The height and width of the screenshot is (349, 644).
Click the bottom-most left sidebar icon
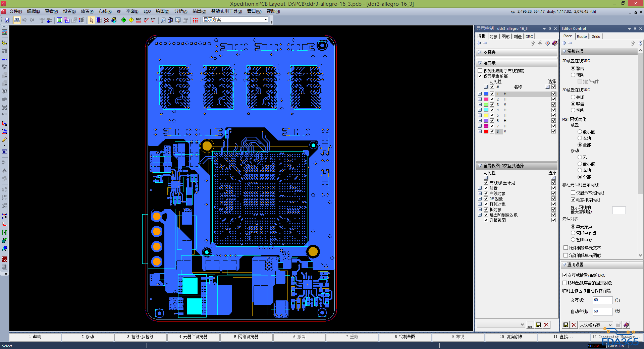[x=4, y=267]
